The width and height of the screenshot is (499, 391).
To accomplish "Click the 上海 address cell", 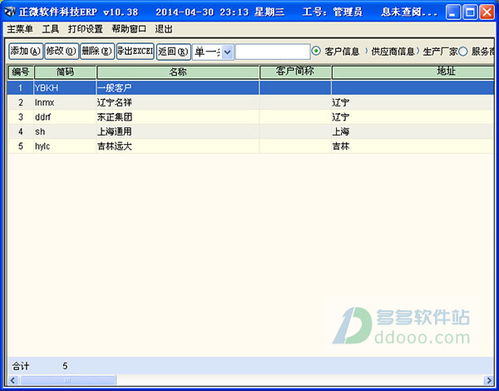I will point(413,132).
